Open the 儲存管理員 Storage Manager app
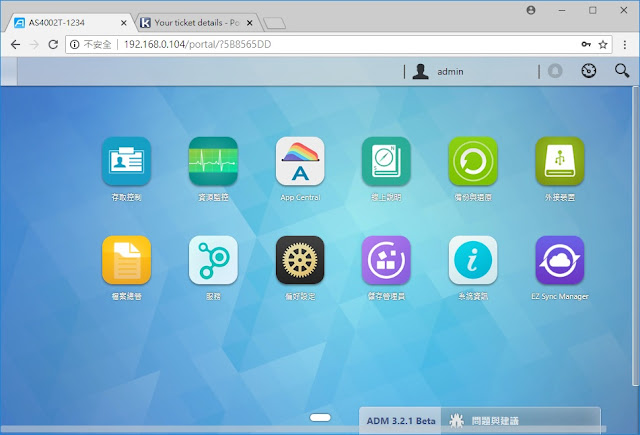640x435 pixels. (x=386, y=260)
